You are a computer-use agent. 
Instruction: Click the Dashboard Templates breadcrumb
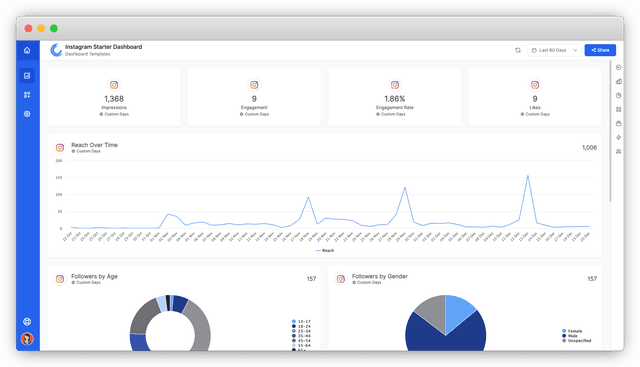coord(87,54)
